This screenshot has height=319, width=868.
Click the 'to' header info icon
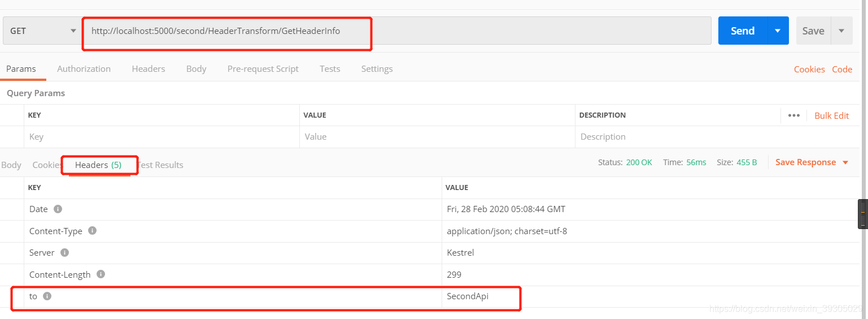47,296
